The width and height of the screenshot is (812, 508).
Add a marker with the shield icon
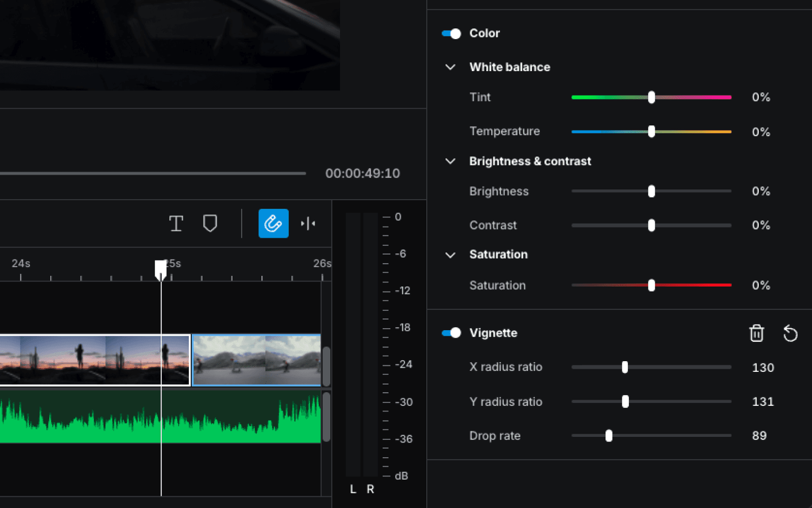point(210,224)
